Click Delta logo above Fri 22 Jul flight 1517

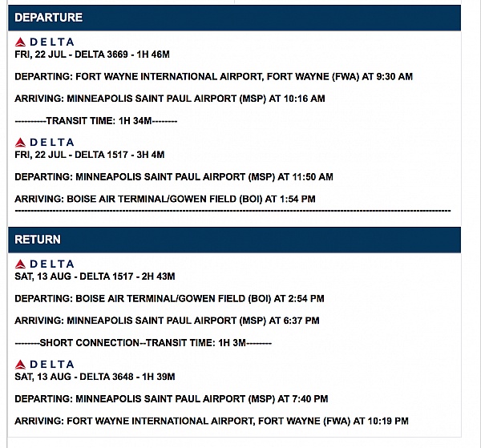pyautogui.click(x=45, y=142)
